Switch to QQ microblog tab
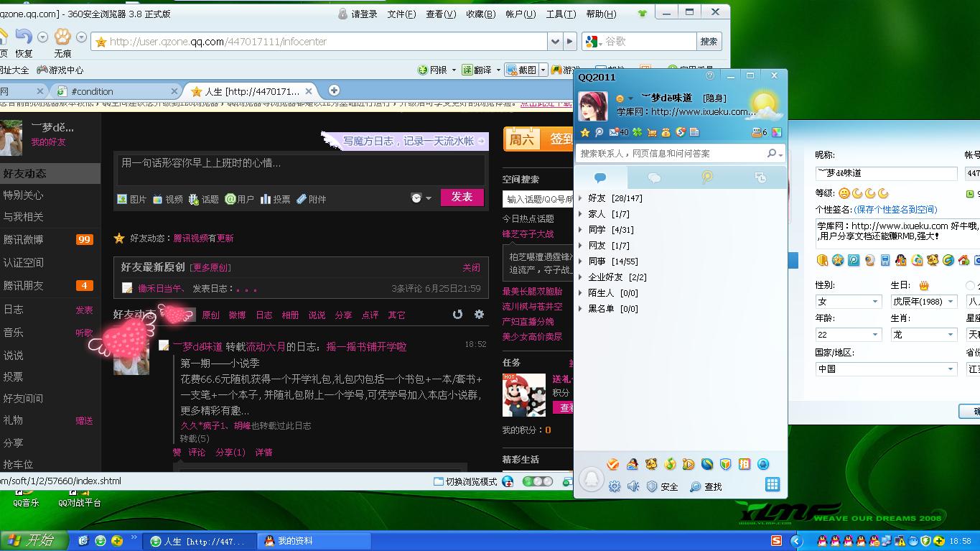The image size is (980, 551). pos(707,177)
